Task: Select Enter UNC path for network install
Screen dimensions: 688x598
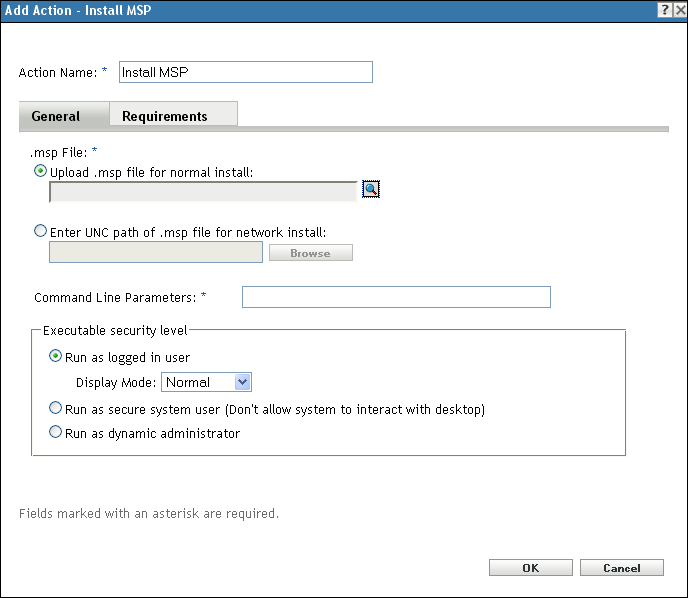Action: pyautogui.click(x=41, y=232)
